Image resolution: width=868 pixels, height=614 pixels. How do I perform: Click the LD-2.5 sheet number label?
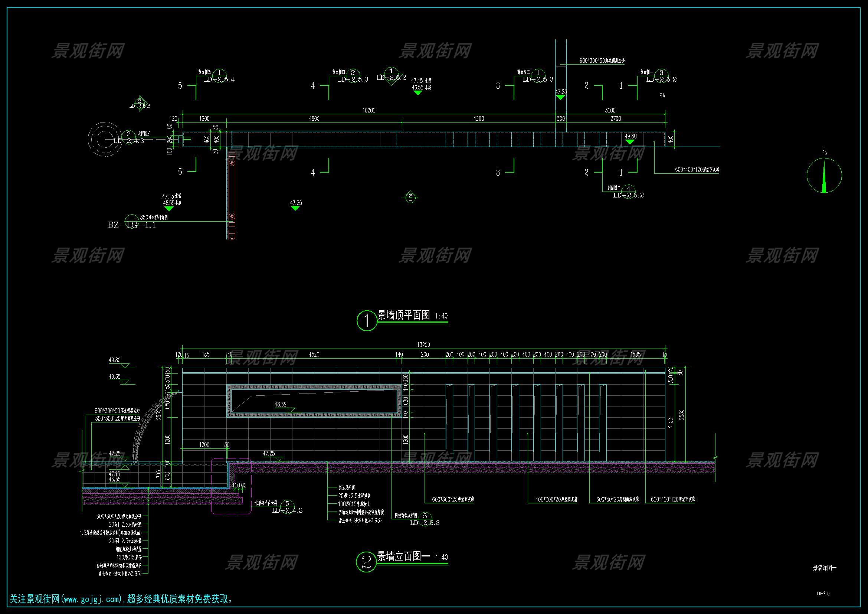pos(823,594)
